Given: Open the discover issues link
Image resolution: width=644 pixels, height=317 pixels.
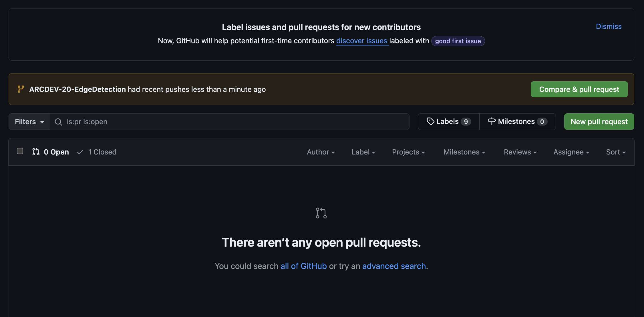Looking at the screenshot, I should point(362,41).
